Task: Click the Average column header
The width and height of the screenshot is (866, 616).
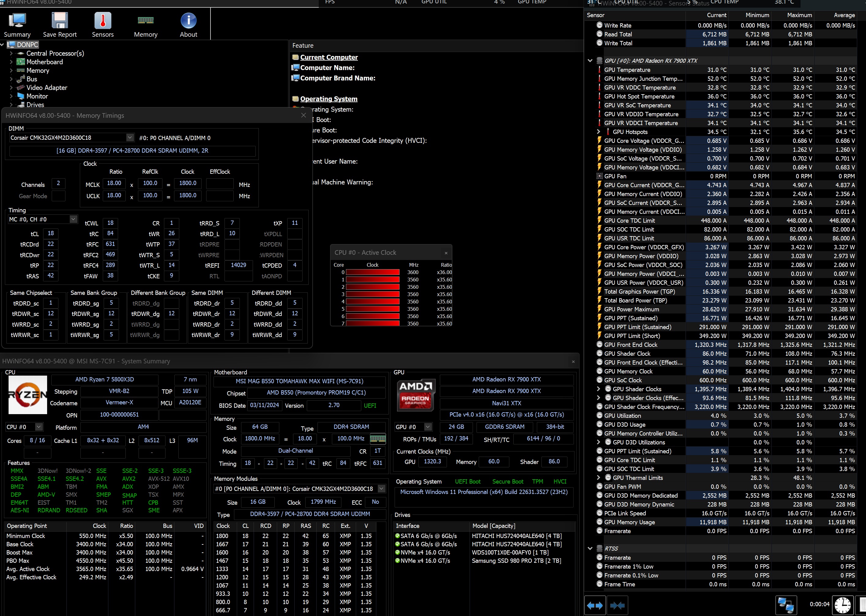Action: click(x=836, y=15)
